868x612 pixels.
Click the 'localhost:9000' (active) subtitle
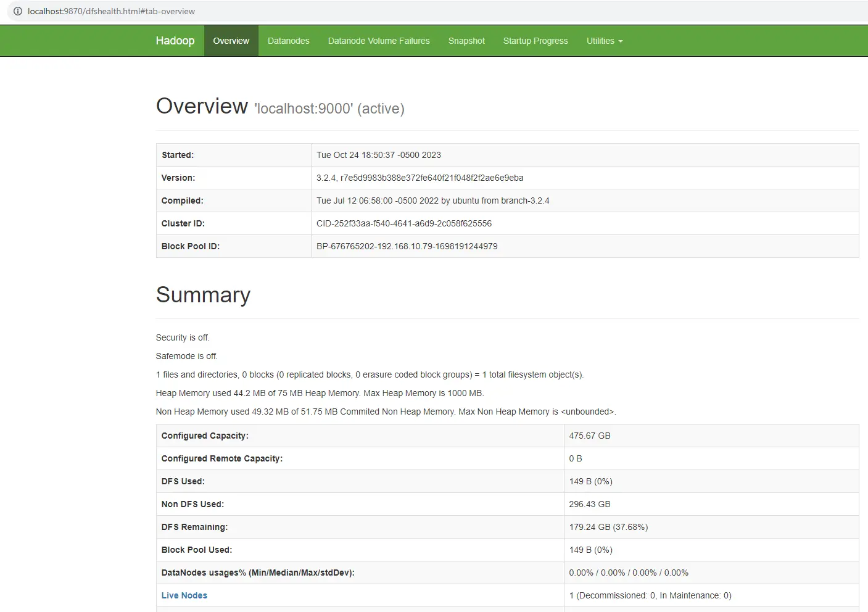(329, 109)
